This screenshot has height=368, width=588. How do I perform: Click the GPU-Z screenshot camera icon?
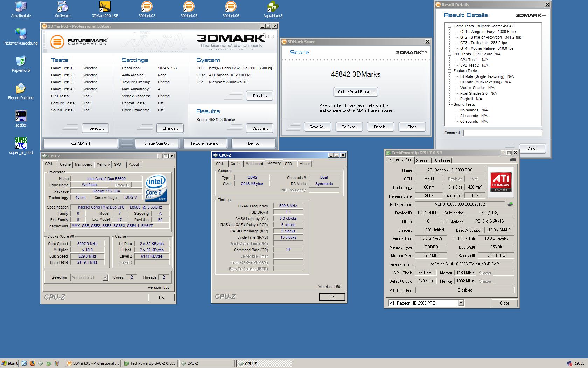click(513, 160)
